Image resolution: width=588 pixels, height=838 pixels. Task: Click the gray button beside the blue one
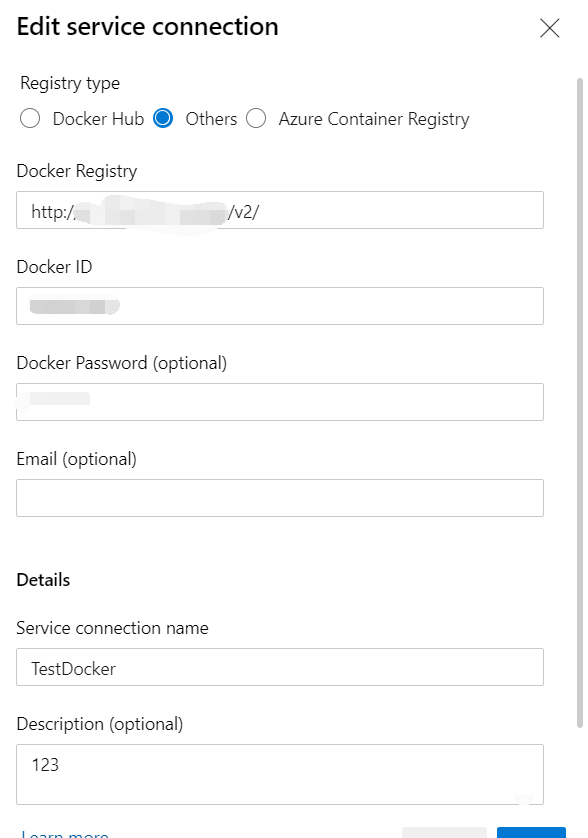pos(444,833)
